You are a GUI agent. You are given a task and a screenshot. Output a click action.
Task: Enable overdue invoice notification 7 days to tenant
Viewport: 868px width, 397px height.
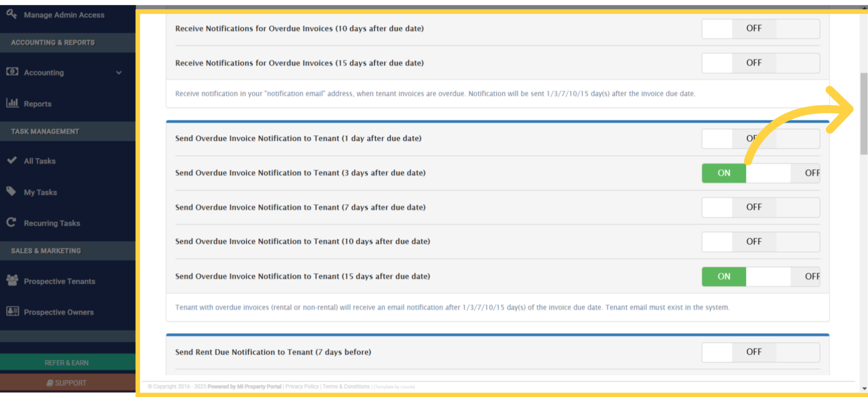pos(760,207)
